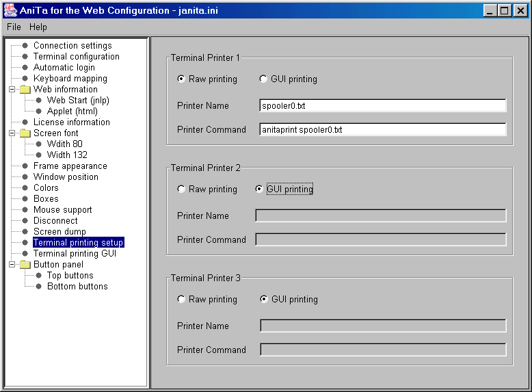Select the Top buttons tree entry
The image size is (532, 392).
70,276
